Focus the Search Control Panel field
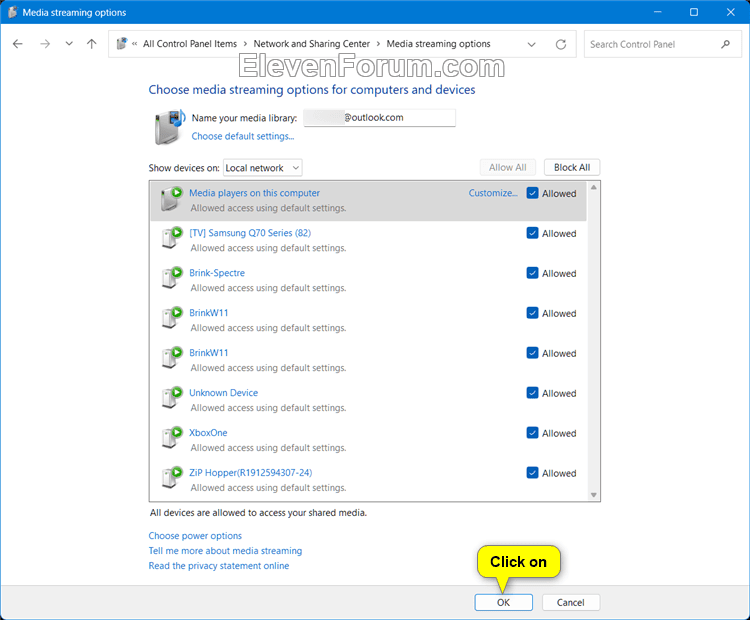 coord(662,44)
